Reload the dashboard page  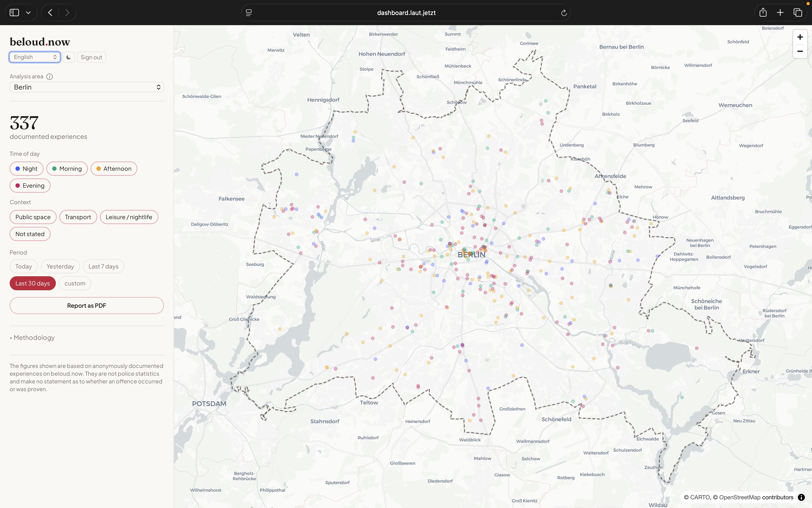pyautogui.click(x=564, y=13)
